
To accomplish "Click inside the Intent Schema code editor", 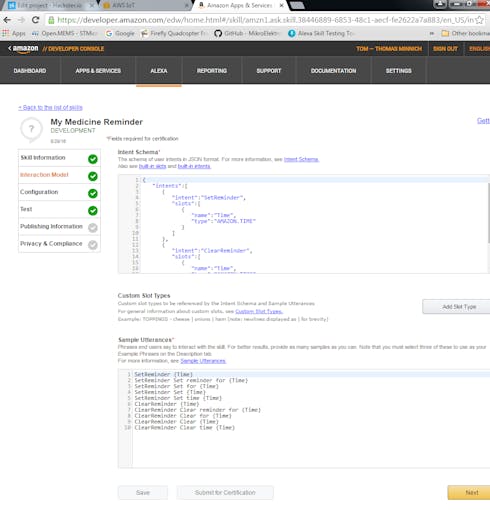I will (303, 224).
